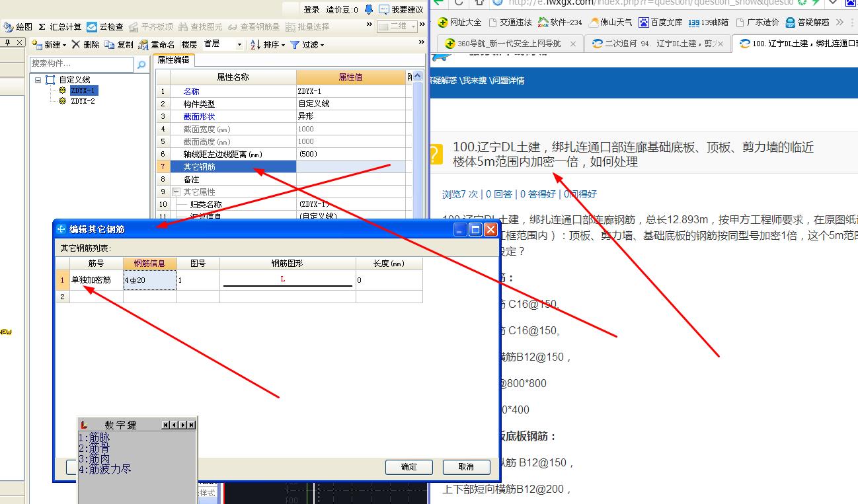Image resolution: width=858 pixels, height=504 pixels.
Task: Select ZDYX-2 in component tree
Action: click(83, 101)
